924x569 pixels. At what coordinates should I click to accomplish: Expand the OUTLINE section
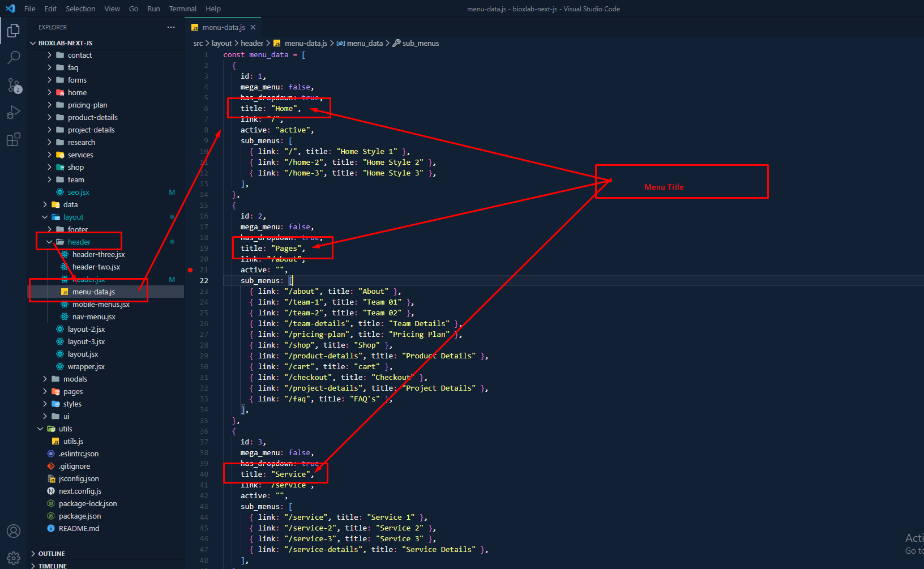tap(33, 554)
